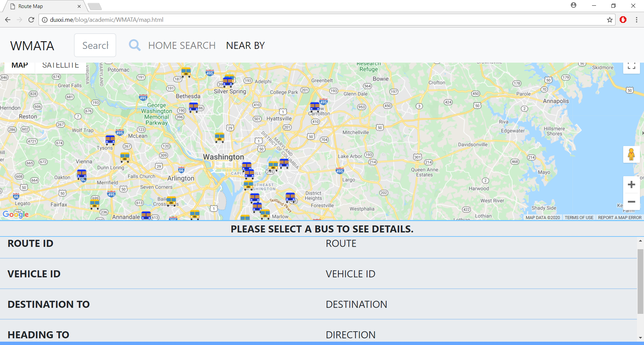Click the yellow bus northwest of Washington
Viewport: 644px width, 345px height.
219,137
